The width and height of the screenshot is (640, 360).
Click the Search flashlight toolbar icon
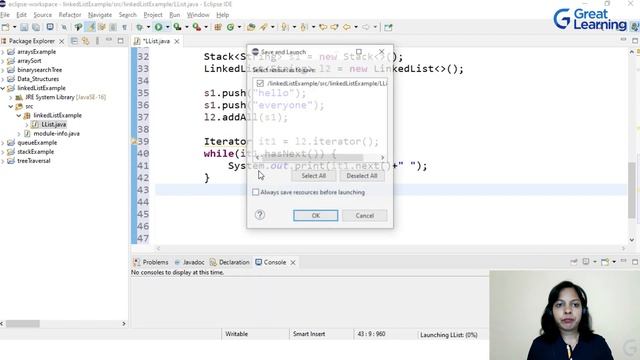click(x=264, y=27)
